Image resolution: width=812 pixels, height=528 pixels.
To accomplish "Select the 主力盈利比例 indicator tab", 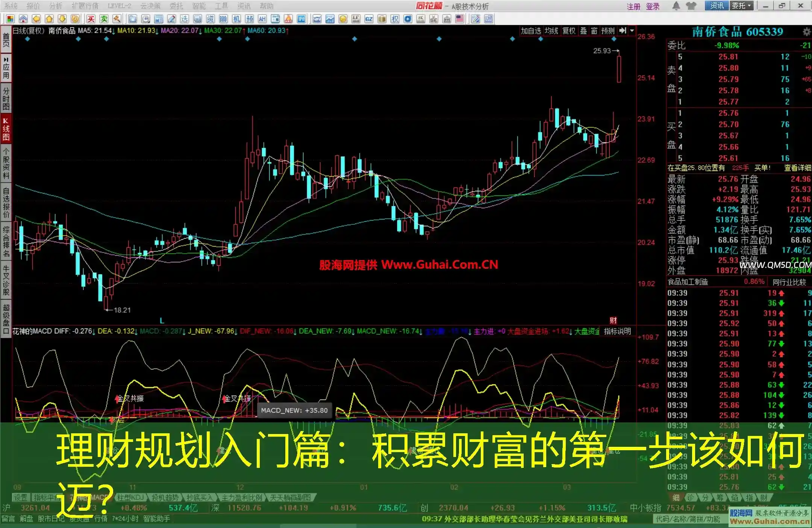I will click(x=242, y=498).
